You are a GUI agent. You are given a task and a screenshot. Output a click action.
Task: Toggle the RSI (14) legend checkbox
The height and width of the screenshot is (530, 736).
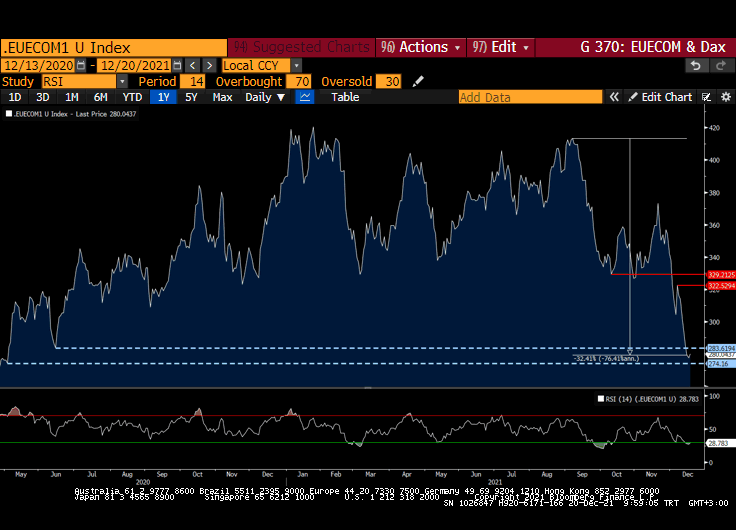click(600, 399)
